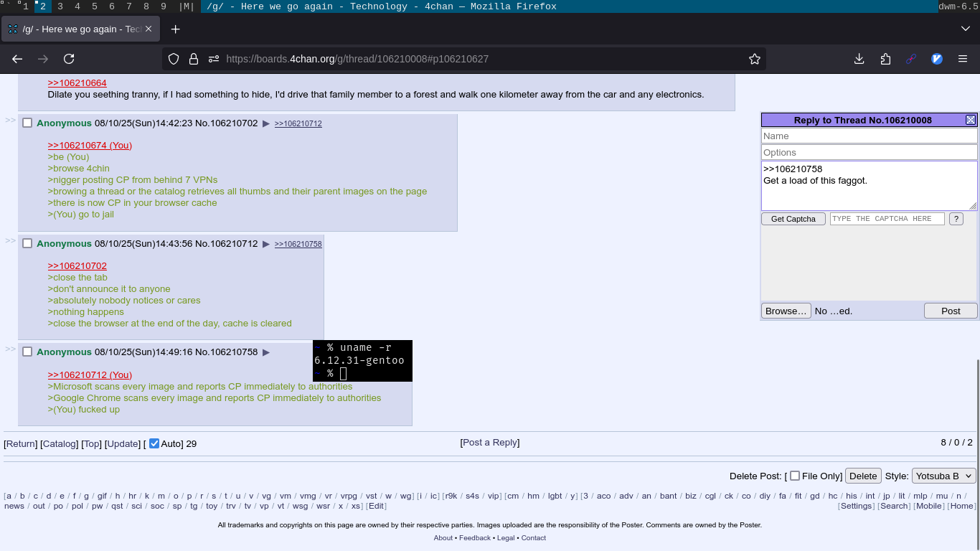Open backlink >>106210712 on post 106210702
This screenshot has height=551, width=980.
[298, 123]
